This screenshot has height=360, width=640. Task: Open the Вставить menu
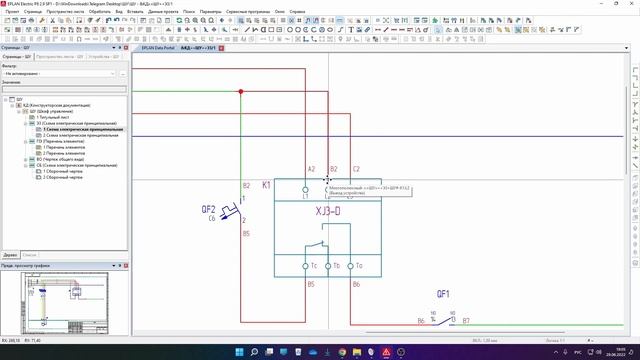click(x=135, y=12)
